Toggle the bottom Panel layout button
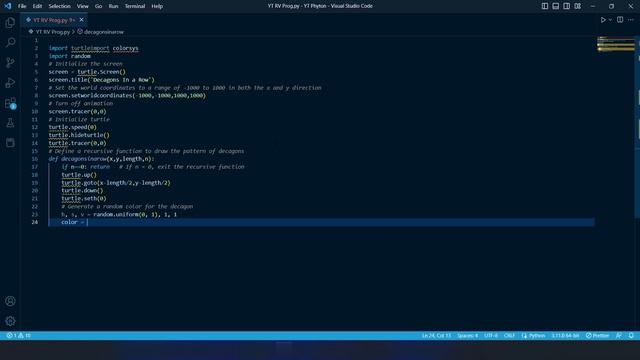The image size is (640, 360). [556, 6]
